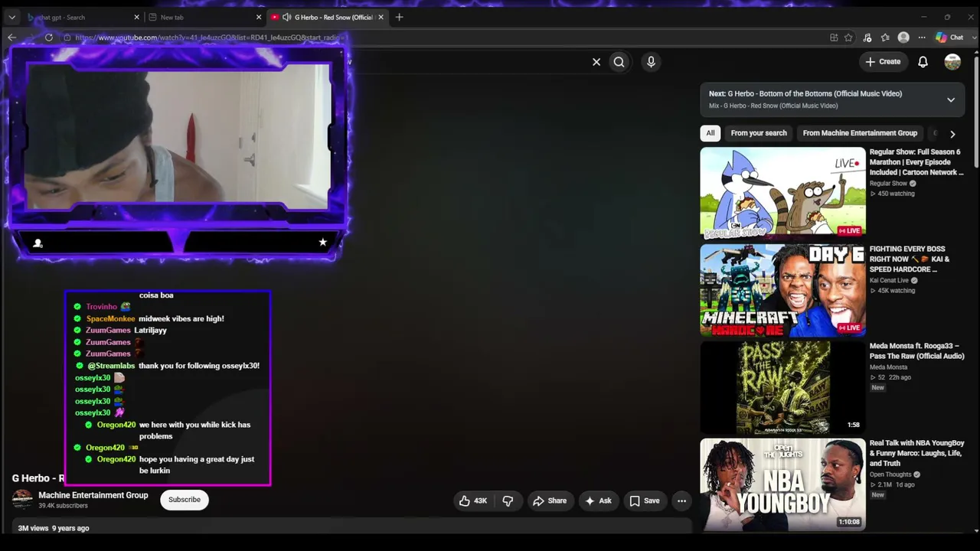Screen dimensions: 980x551
Task: Open the browser profile icon
Action: [903, 37]
